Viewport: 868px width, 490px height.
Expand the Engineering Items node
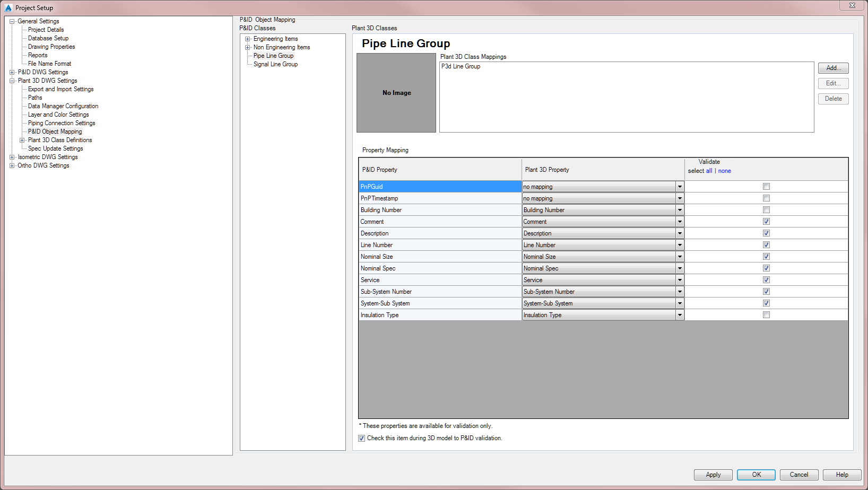[247, 38]
